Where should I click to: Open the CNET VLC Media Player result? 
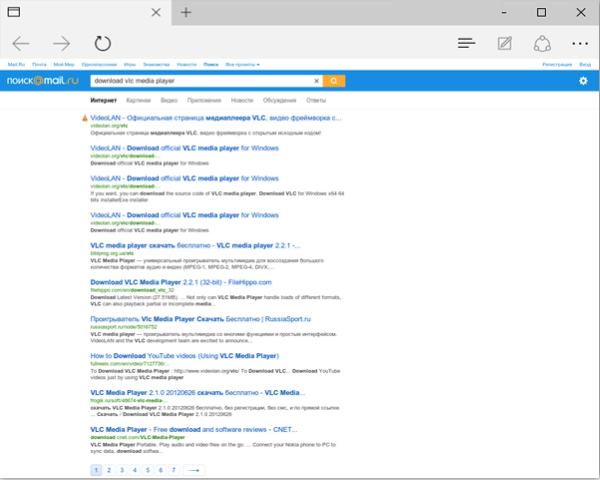pyautogui.click(x=194, y=429)
